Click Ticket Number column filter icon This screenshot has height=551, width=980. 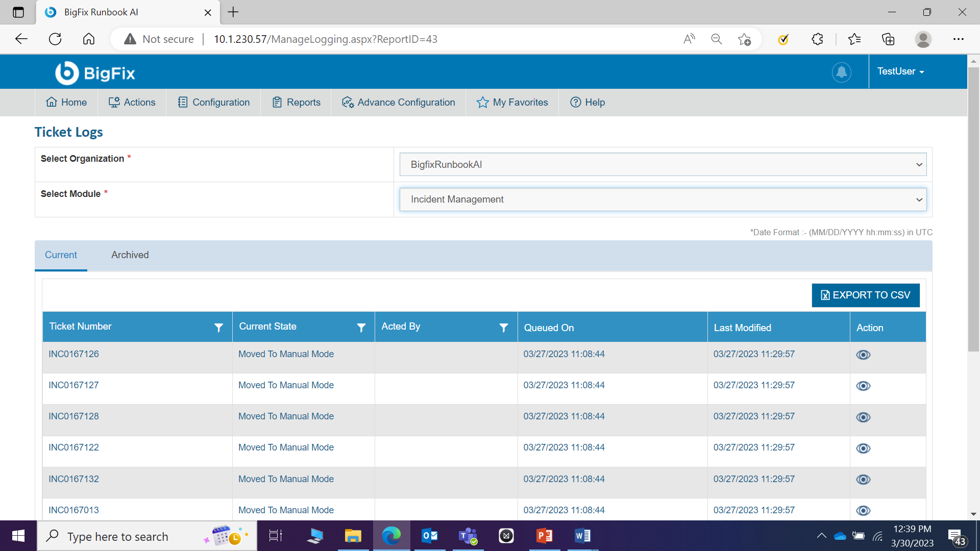tap(218, 328)
